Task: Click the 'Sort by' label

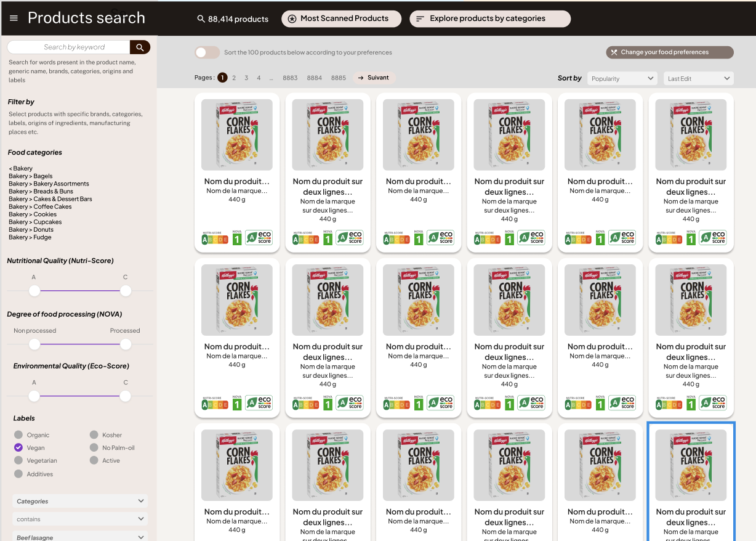Action: pos(569,78)
